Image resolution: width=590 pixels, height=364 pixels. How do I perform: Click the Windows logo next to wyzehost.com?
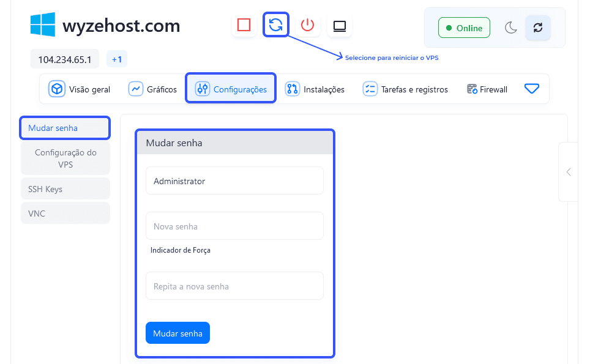43,24
